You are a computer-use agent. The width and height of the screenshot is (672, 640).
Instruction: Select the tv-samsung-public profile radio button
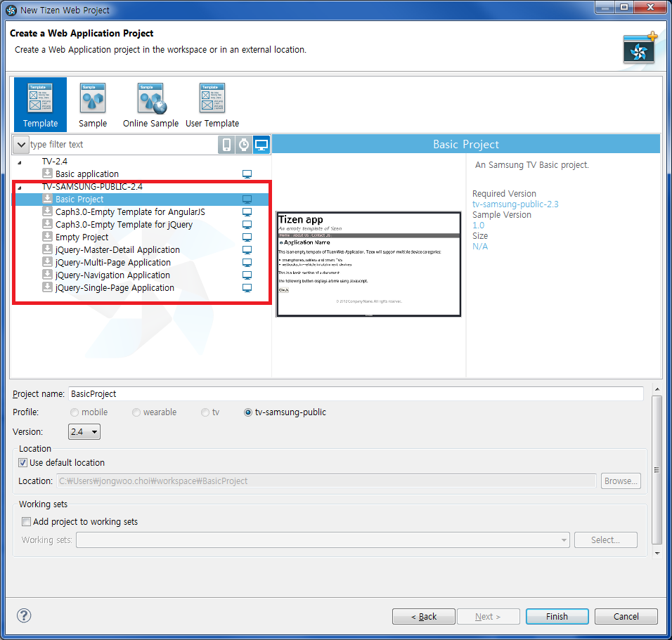click(247, 412)
